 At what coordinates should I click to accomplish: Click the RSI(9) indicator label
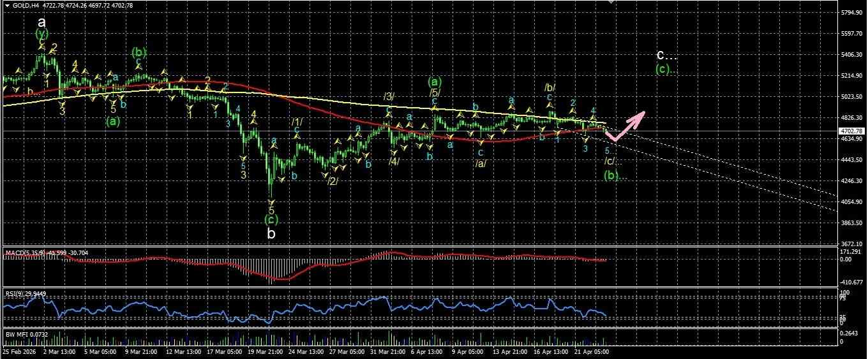(x=14, y=294)
